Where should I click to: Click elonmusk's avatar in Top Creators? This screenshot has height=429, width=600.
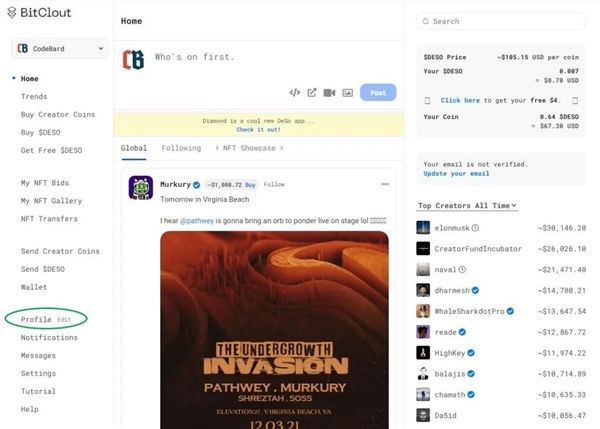[423, 227]
